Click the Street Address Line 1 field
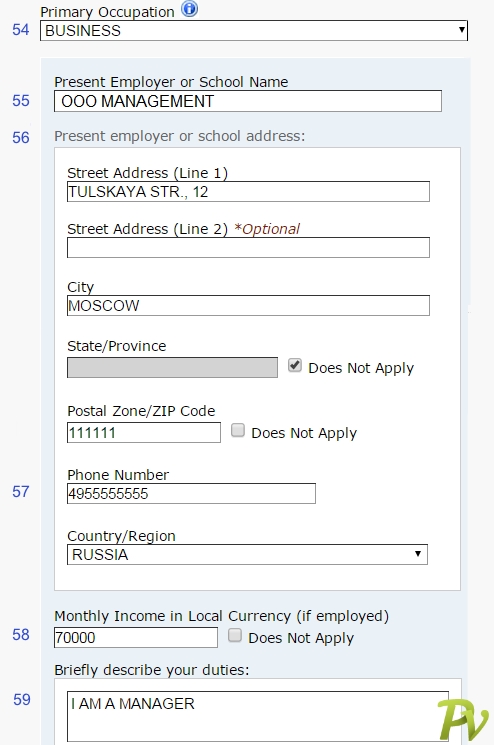The height and width of the screenshot is (745, 494). [248, 191]
